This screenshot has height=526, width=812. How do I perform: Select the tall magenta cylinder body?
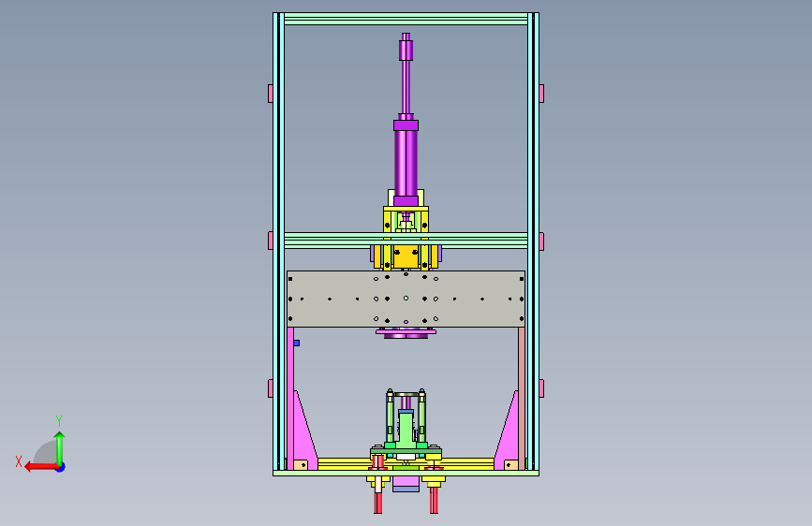tap(406, 163)
